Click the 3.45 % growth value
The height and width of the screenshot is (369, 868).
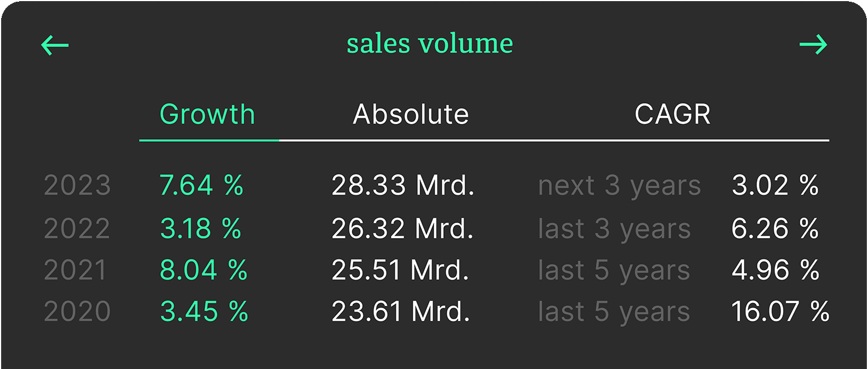coord(204,312)
